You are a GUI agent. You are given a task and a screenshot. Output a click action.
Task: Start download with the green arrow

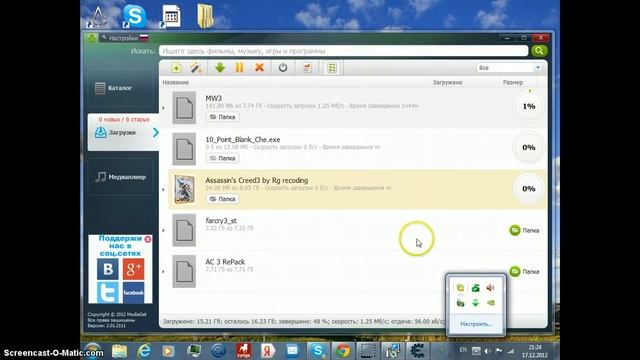click(220, 68)
